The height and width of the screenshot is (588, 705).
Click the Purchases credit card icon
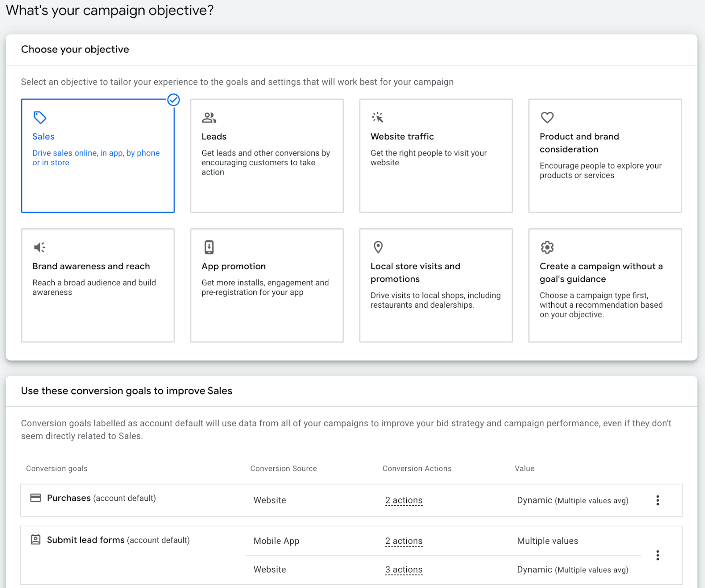click(x=35, y=498)
